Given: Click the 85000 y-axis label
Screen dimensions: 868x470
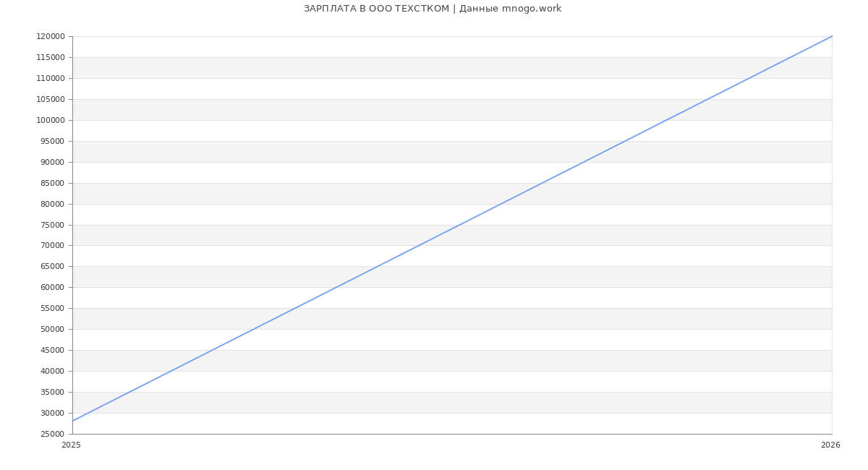Looking at the screenshot, I should click(52, 183).
